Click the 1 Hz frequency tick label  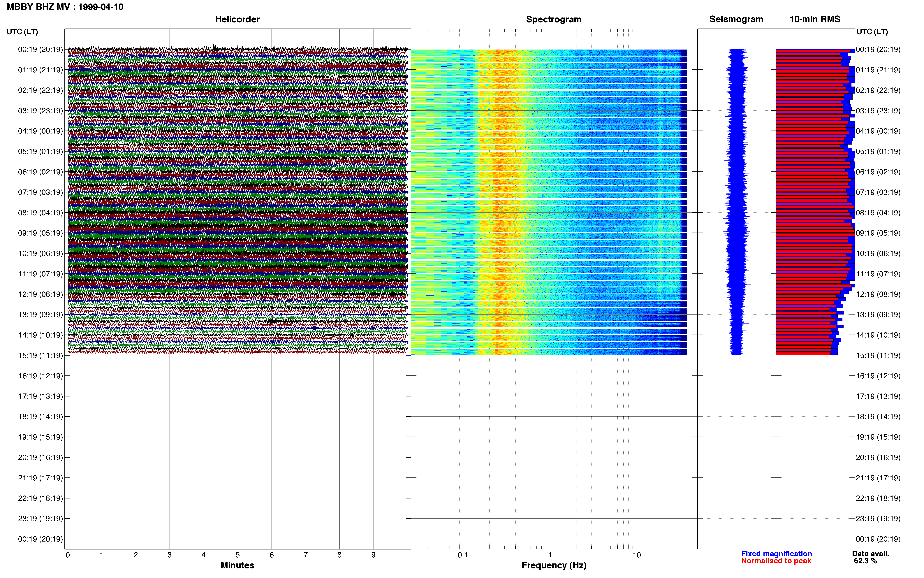tap(550, 555)
